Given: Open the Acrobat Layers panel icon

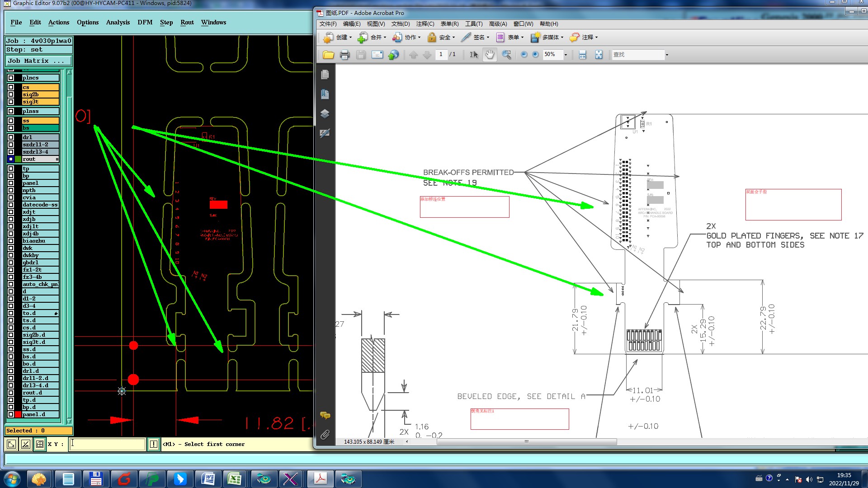Looking at the screenshot, I should 325,113.
